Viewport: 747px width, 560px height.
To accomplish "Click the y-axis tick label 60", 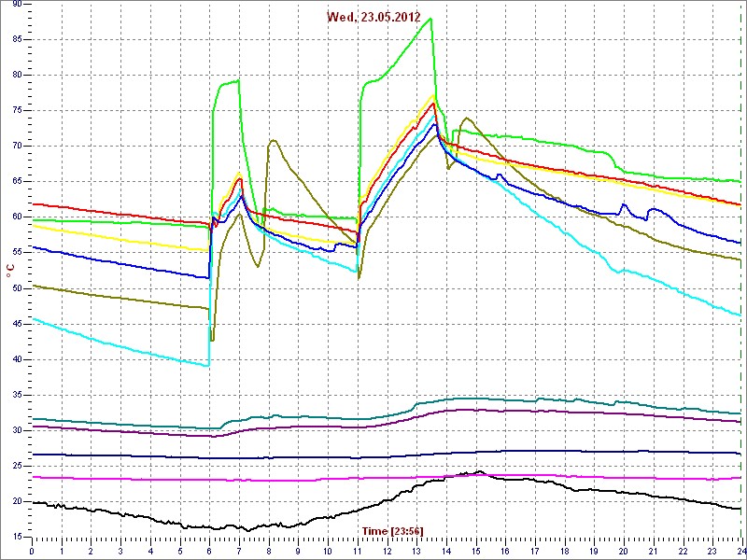I will pyautogui.click(x=16, y=217).
